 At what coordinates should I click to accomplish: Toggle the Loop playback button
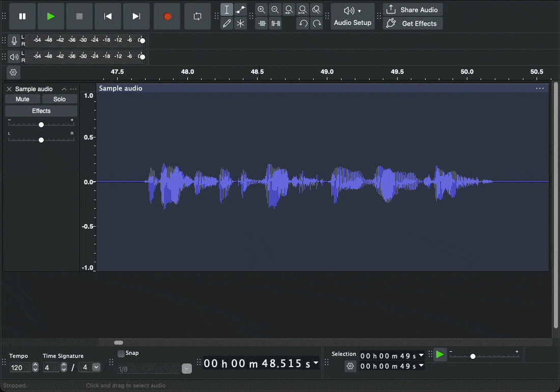click(197, 16)
